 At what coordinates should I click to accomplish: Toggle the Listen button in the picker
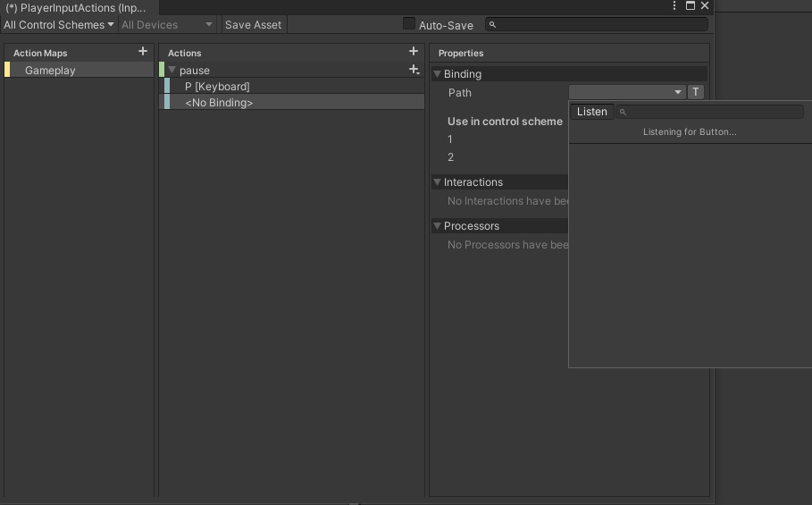coord(591,112)
